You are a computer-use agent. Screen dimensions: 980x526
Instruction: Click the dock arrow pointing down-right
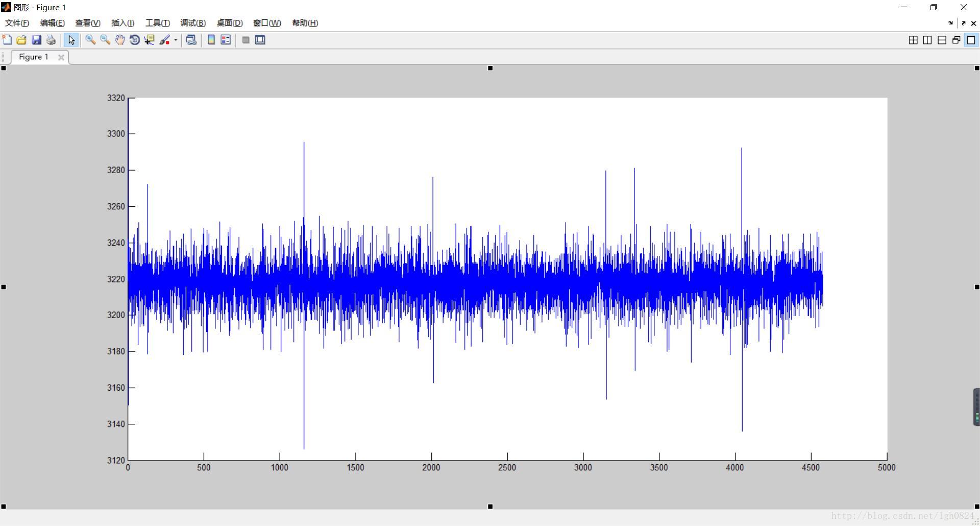click(x=950, y=23)
